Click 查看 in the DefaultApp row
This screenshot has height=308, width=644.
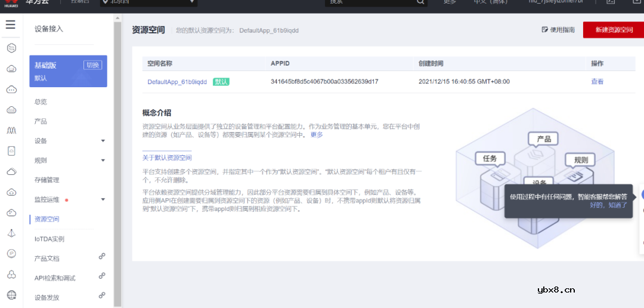point(597,81)
